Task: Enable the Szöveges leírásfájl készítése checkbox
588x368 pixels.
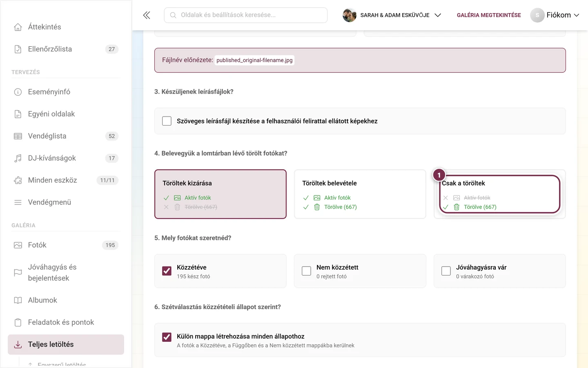Action: pos(167,121)
